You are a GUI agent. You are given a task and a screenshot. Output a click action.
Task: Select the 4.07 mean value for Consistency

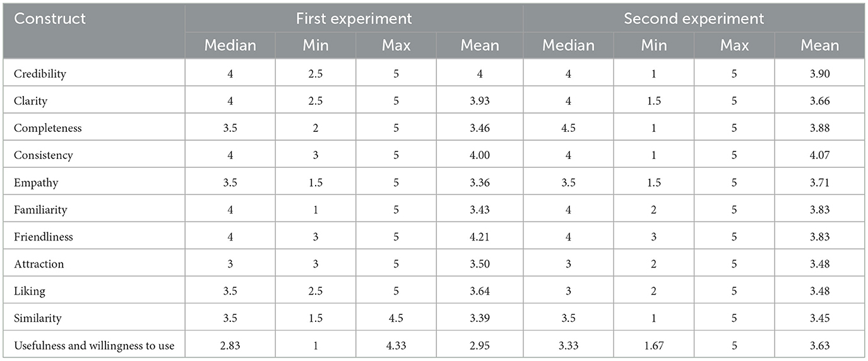click(x=820, y=155)
